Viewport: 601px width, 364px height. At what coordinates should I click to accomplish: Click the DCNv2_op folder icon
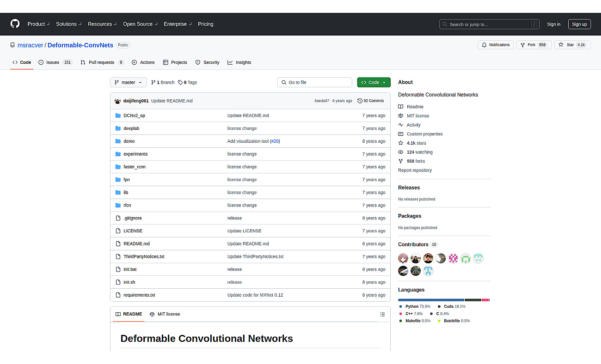[x=118, y=115]
